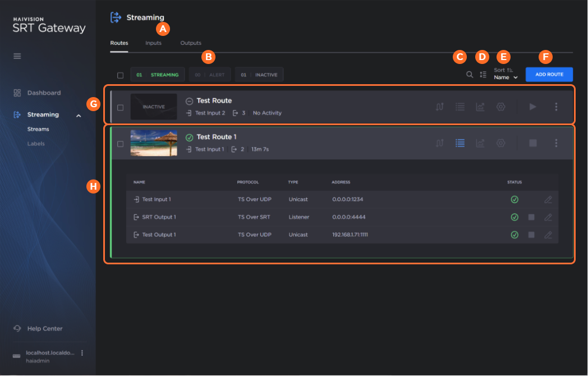Tick the select all routes checkbox
588x376 pixels.
point(120,75)
